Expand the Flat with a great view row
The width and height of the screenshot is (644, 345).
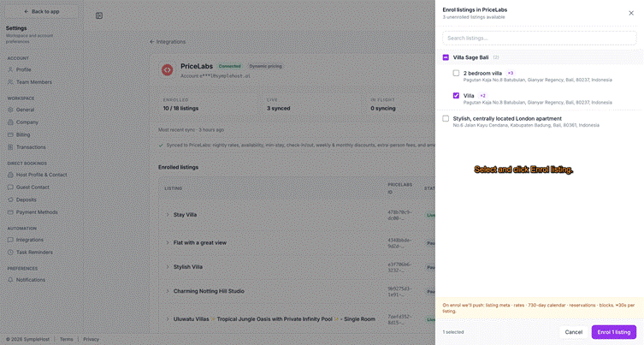click(x=167, y=242)
